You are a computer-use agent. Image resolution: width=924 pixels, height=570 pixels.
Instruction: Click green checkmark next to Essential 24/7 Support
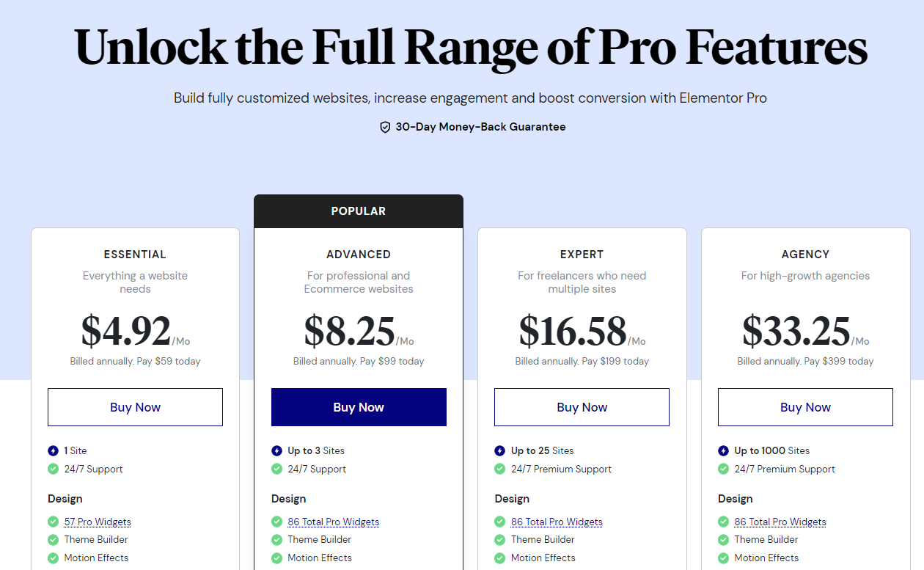(53, 469)
